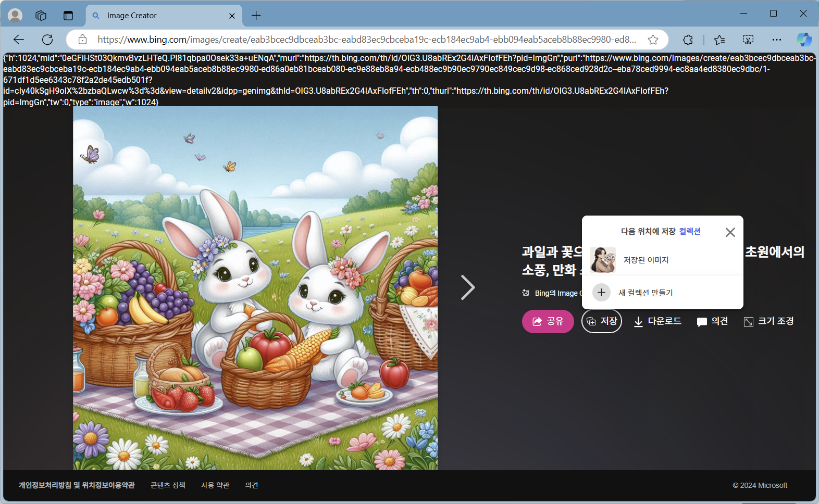Image resolution: width=819 pixels, height=504 pixels.
Task: Maximize the browser window
Action: tap(773, 14)
